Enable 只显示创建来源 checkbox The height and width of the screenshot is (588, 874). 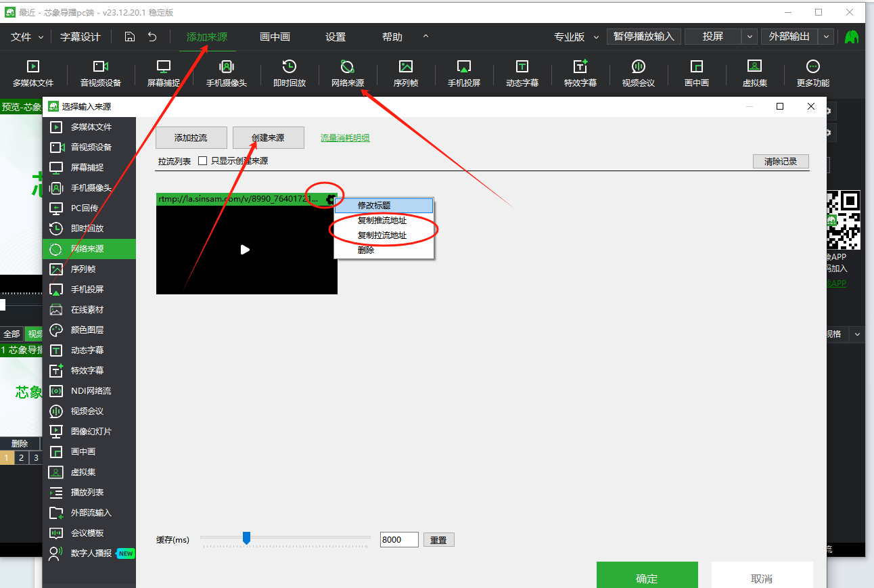(x=202, y=161)
